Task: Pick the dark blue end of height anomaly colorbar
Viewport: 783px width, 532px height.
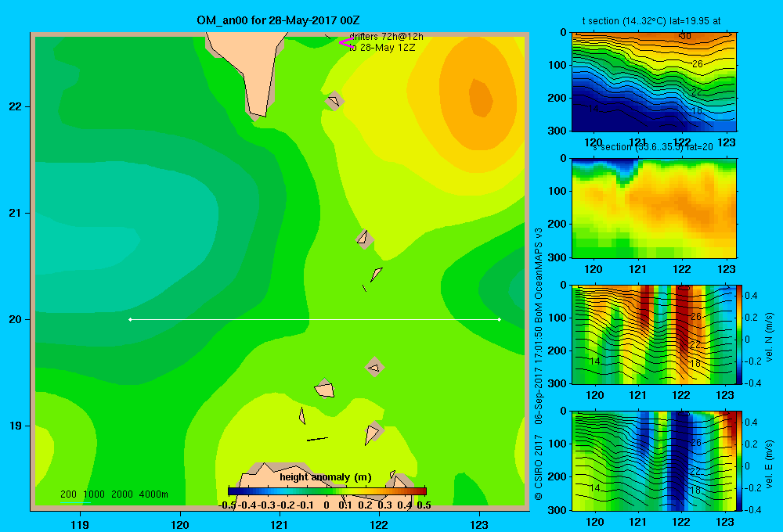Action: point(233,491)
